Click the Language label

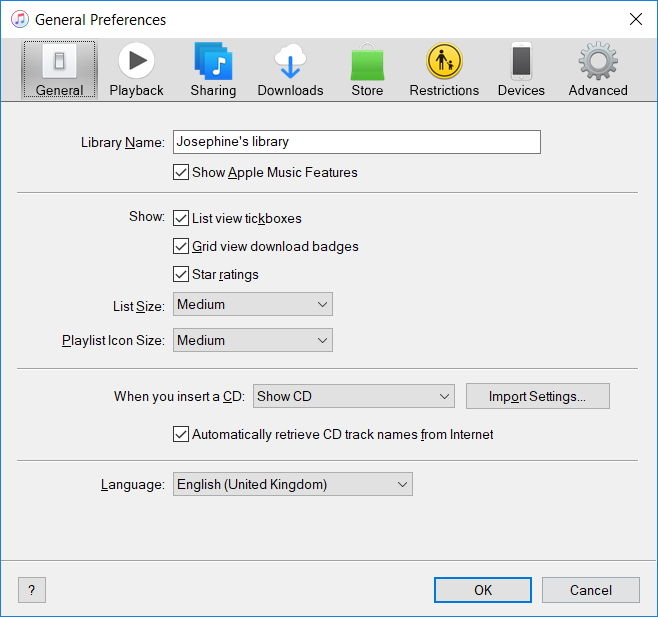[133, 485]
